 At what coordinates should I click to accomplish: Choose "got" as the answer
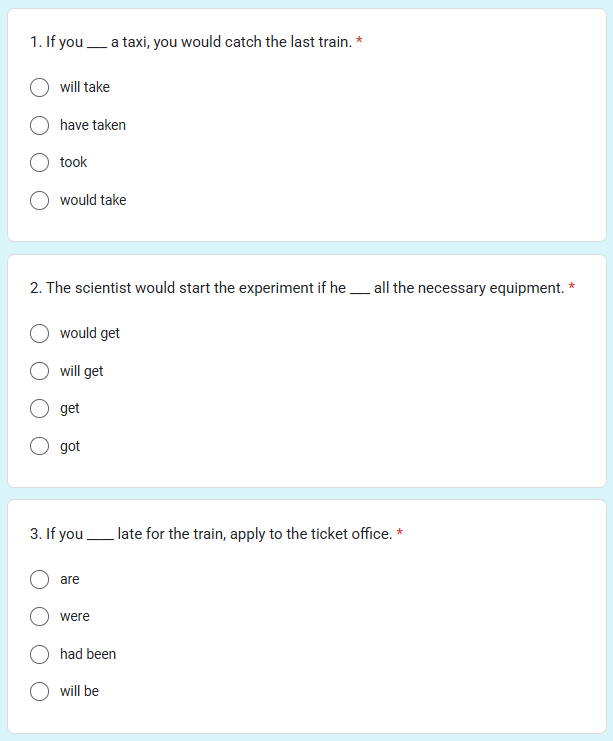tap(39, 446)
